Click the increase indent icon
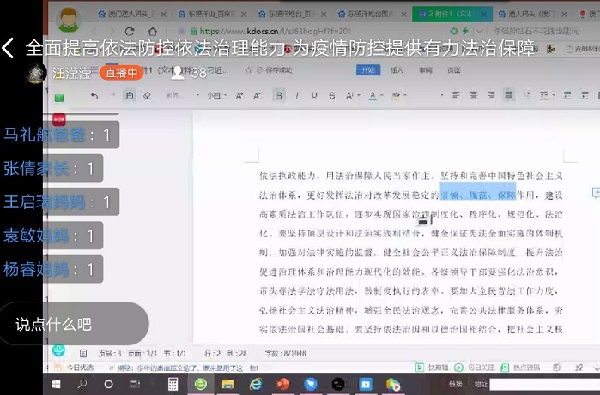Screen dimensions: 600x395 click(x=585, y=95)
